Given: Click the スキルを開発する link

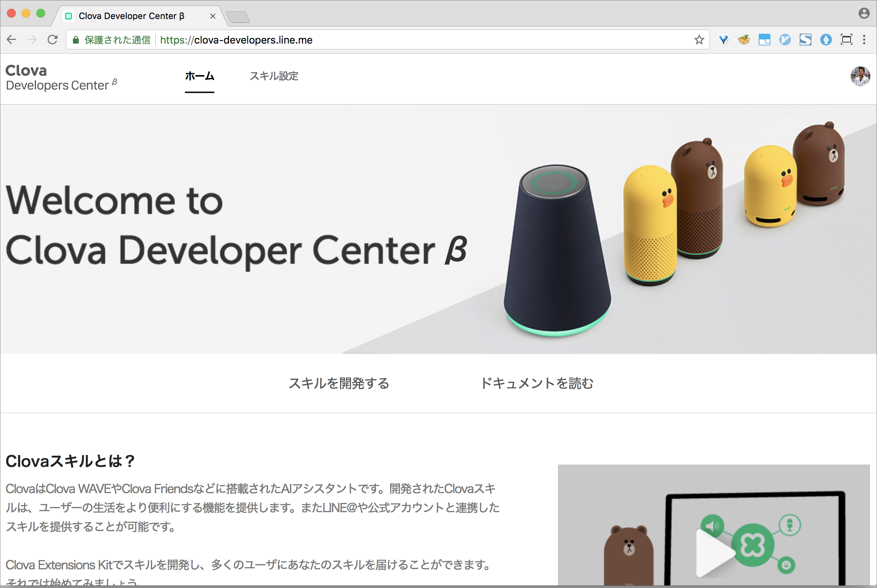Looking at the screenshot, I should tap(339, 383).
